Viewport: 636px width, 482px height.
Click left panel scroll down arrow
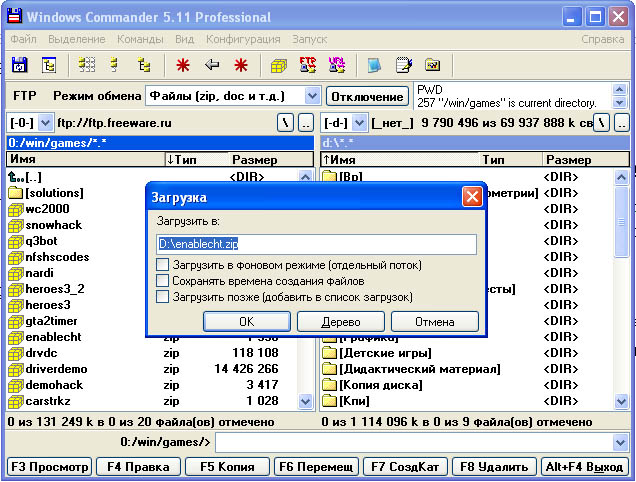click(x=305, y=402)
